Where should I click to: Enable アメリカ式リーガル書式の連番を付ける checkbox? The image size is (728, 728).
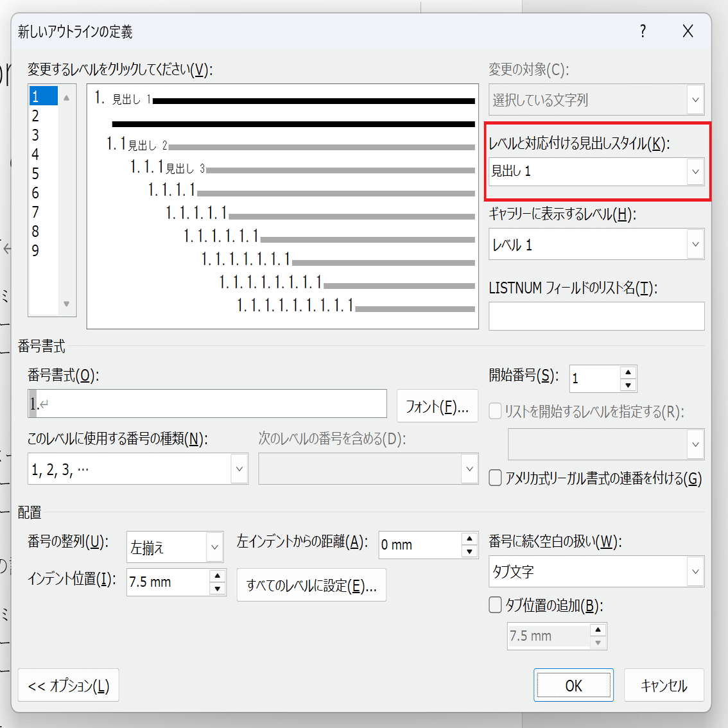[x=494, y=478]
